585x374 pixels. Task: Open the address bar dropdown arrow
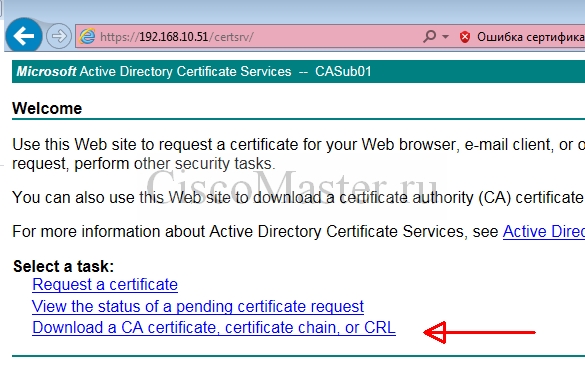[x=445, y=37]
